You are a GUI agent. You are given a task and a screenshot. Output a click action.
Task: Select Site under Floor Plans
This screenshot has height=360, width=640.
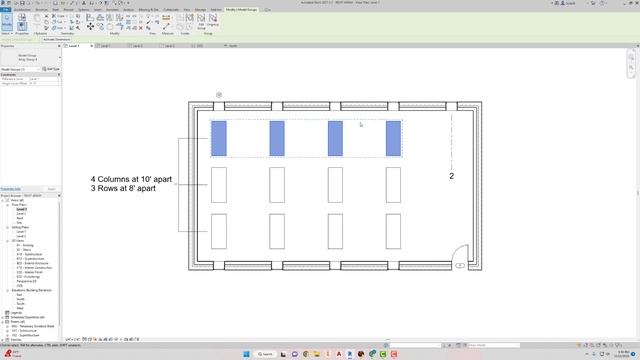(19, 223)
